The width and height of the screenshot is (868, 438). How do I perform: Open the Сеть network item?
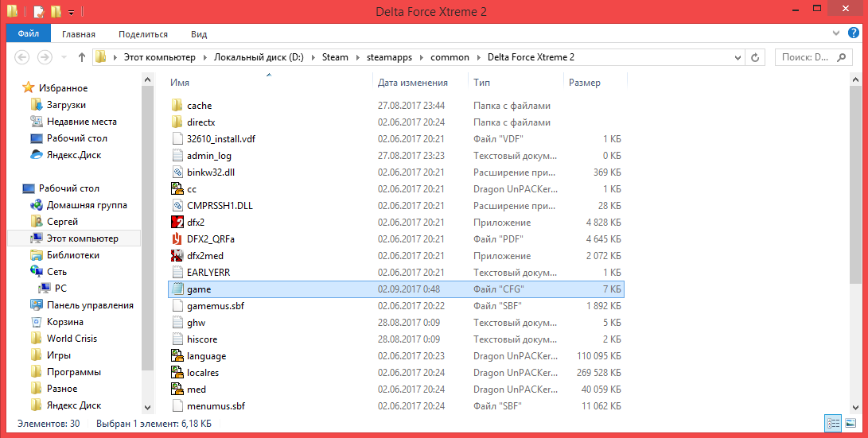56,272
